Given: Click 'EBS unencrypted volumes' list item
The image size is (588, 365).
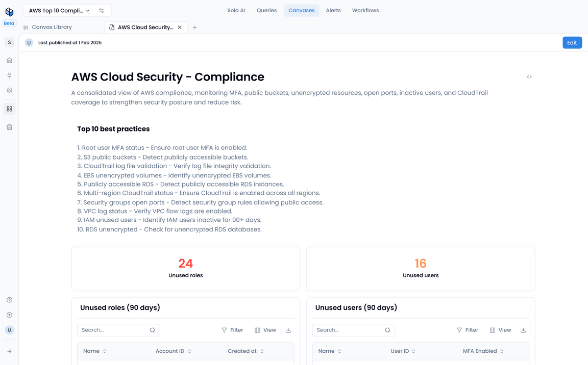Looking at the screenshot, I should point(174,175).
